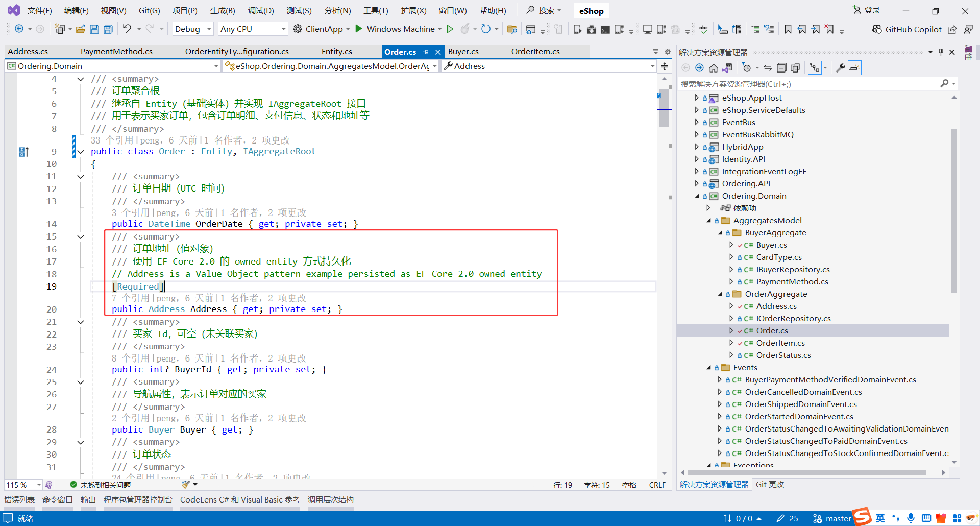Click the Clear All Bookmarks icon
The width and height of the screenshot is (980, 526).
(830, 29)
